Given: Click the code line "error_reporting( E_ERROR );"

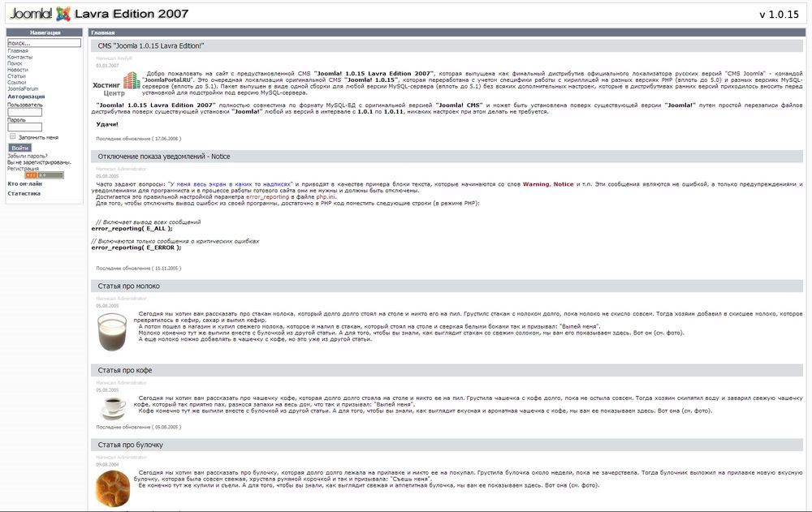Looking at the screenshot, I should point(136,247).
